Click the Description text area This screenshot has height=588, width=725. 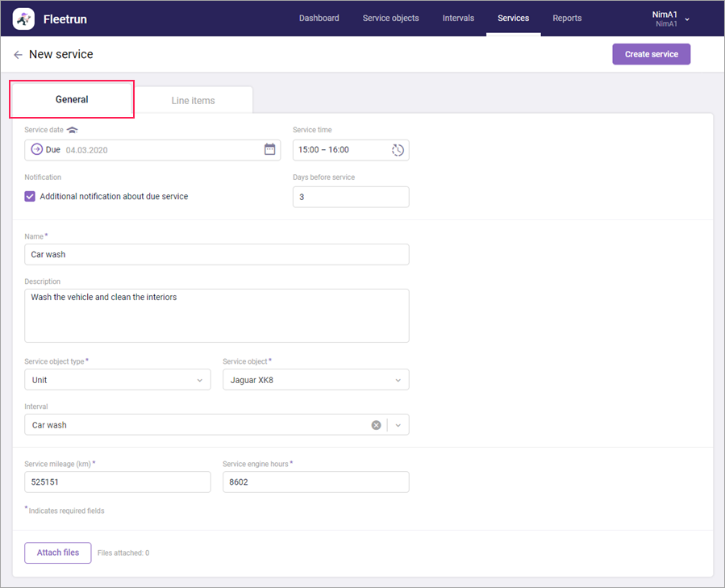point(217,315)
